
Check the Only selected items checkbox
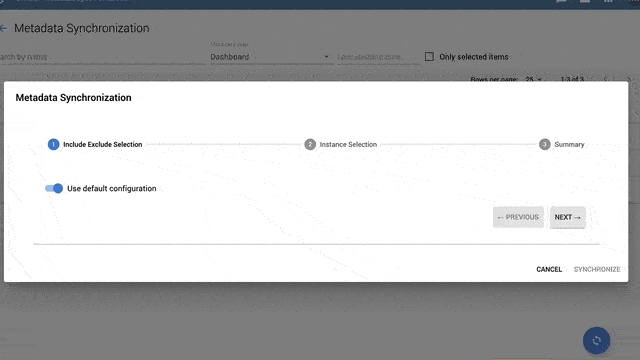[x=429, y=57]
